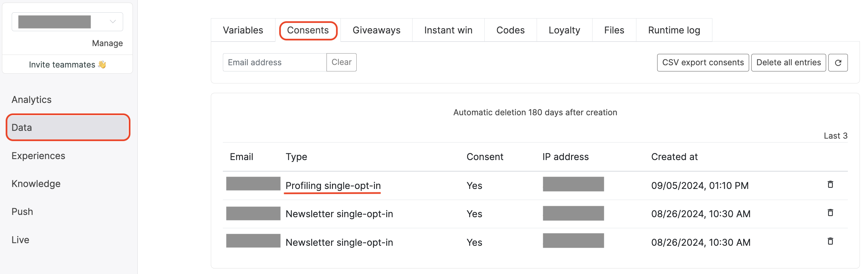Switch to the Files tab
The height and width of the screenshot is (274, 868).
[x=614, y=30]
